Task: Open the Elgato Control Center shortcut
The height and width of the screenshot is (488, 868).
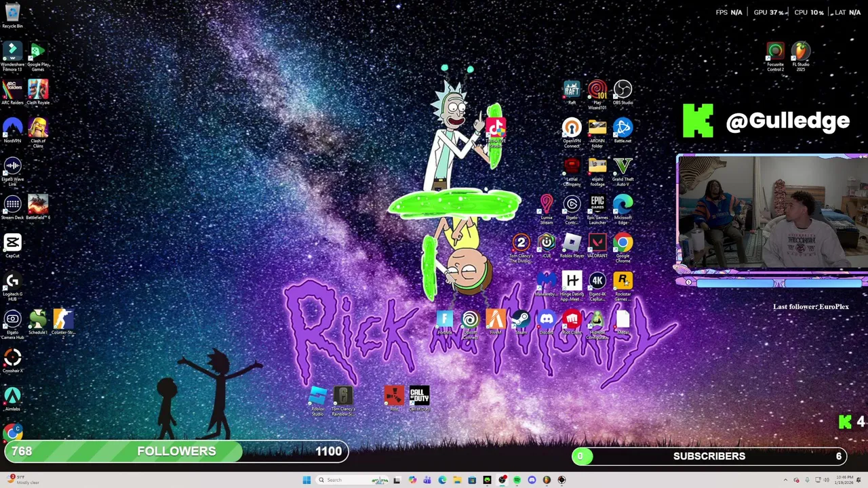Action: pos(572,210)
